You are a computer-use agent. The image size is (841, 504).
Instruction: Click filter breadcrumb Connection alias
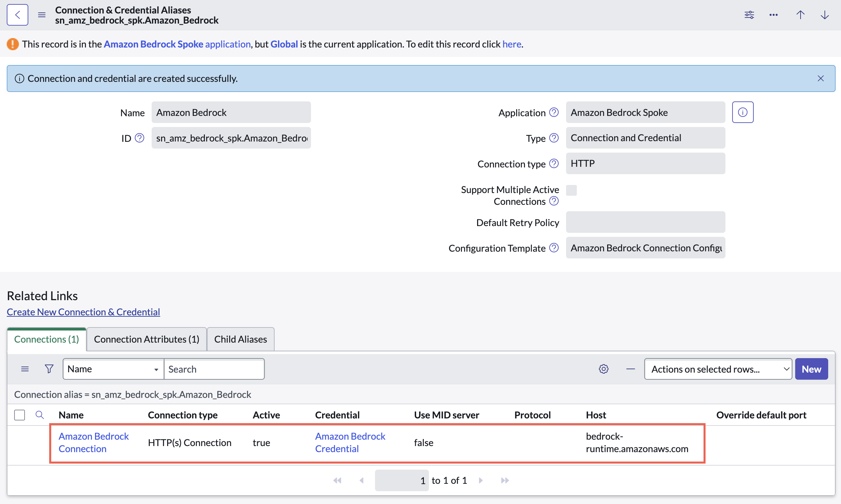[132, 394]
